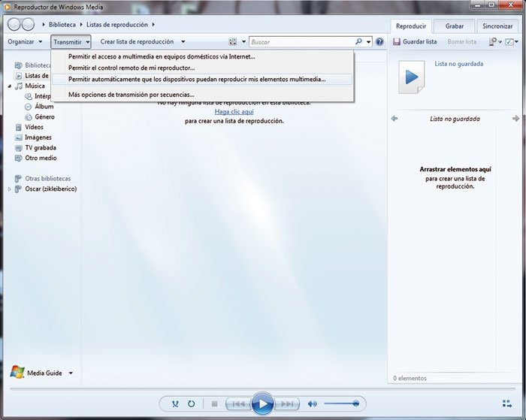526x420 pixels.
Task: Choose Permitir automáticamente que los dispositivos reproduzcan
Action: (x=203, y=79)
